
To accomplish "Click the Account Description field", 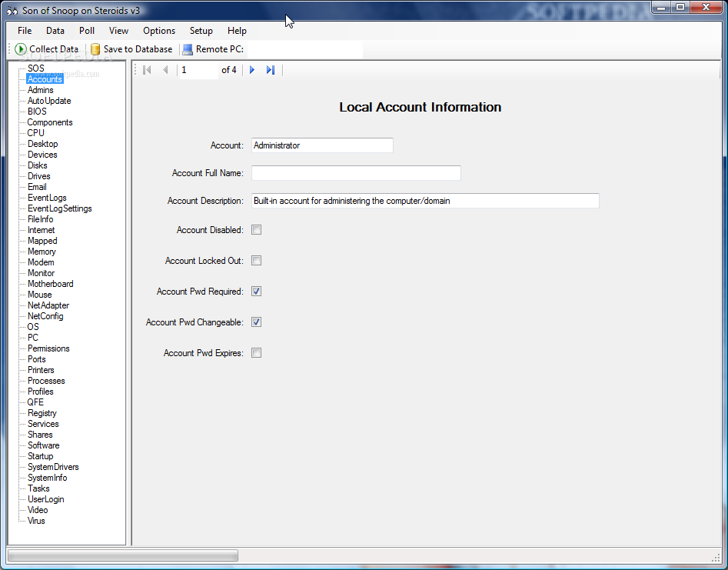I will point(425,201).
